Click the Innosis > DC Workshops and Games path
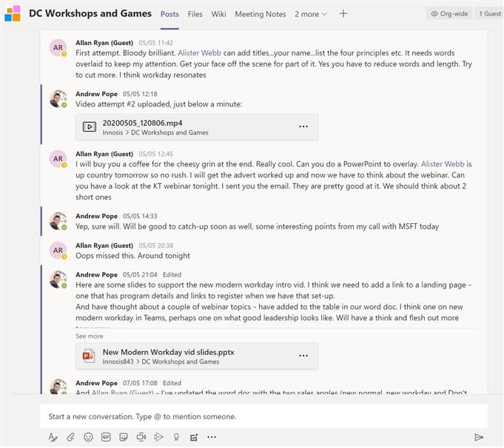Screen dimensions: 504x448 tap(155, 132)
